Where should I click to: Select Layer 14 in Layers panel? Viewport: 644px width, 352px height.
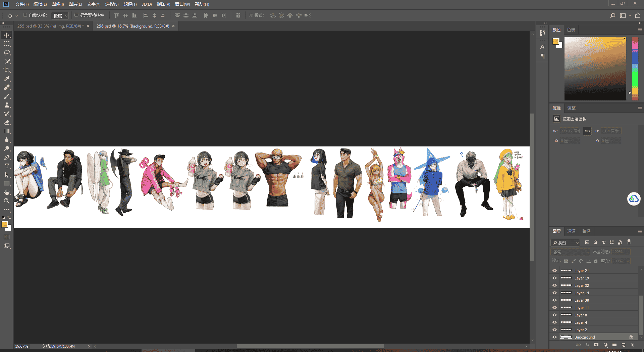click(594, 293)
